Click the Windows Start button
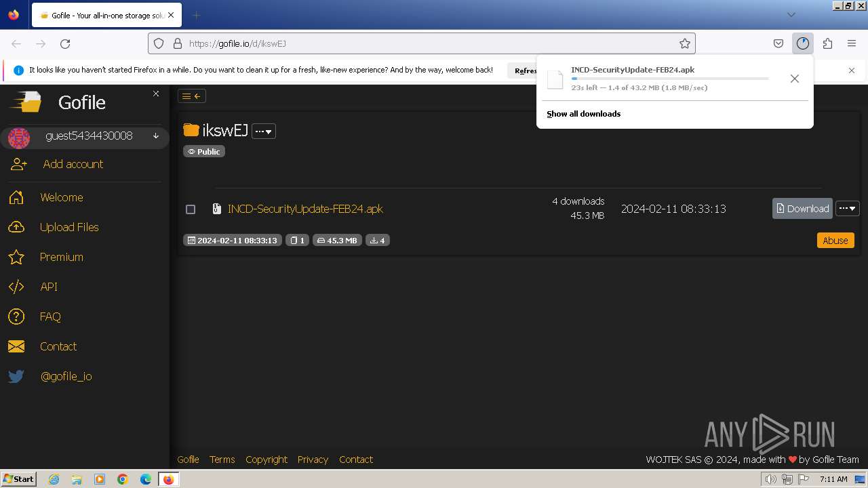This screenshot has width=868, height=488. pos(19,479)
